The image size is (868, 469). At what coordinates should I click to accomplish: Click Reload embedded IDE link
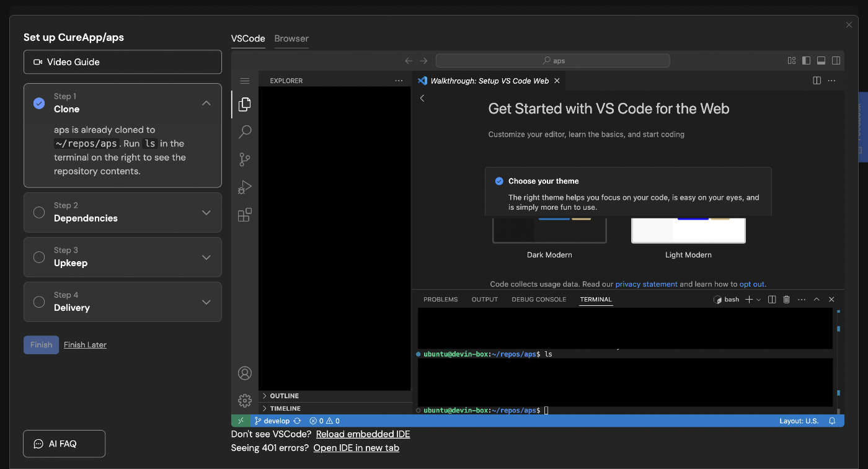point(363,434)
